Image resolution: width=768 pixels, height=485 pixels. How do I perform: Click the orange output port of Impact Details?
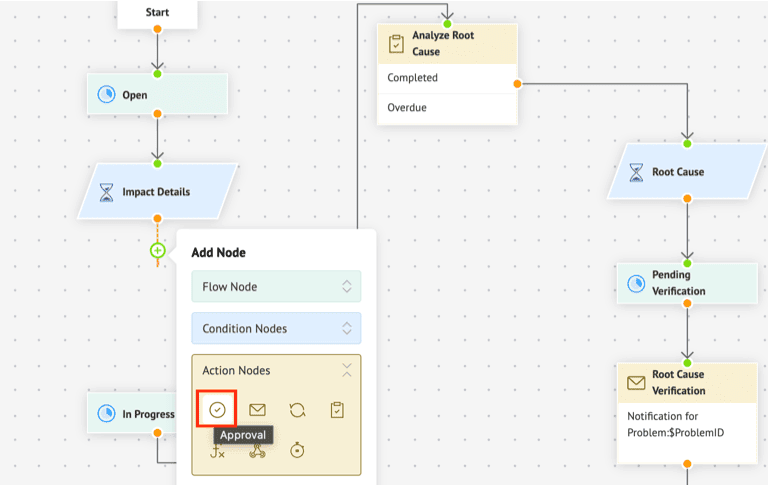point(157,218)
